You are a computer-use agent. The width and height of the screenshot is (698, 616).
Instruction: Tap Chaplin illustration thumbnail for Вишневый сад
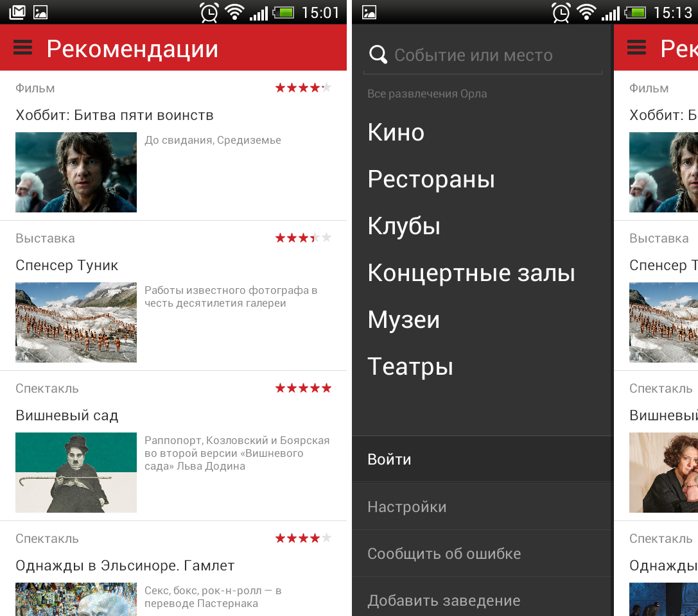76,472
